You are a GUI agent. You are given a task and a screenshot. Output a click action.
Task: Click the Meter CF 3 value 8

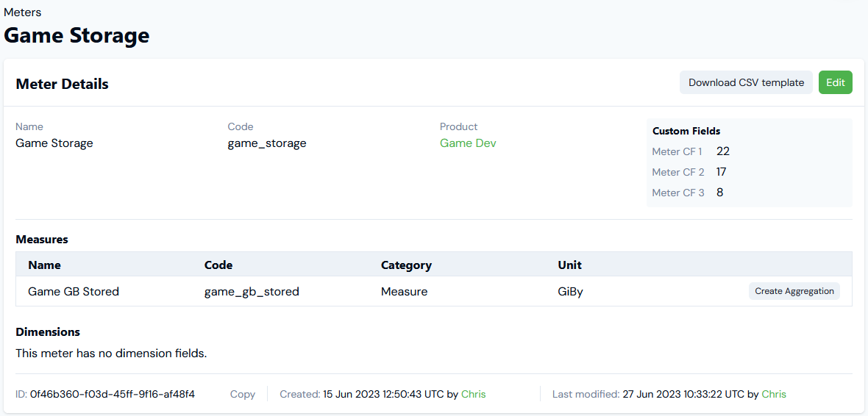(719, 193)
